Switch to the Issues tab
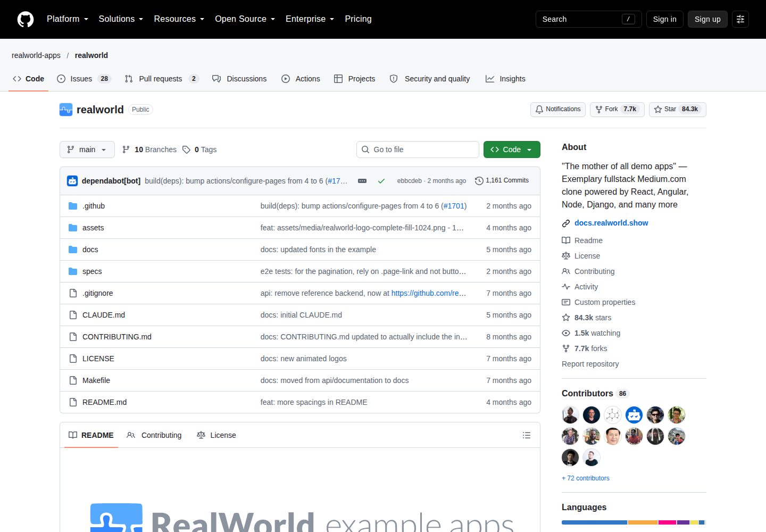Screen dimensions: 766x532 click(84, 79)
